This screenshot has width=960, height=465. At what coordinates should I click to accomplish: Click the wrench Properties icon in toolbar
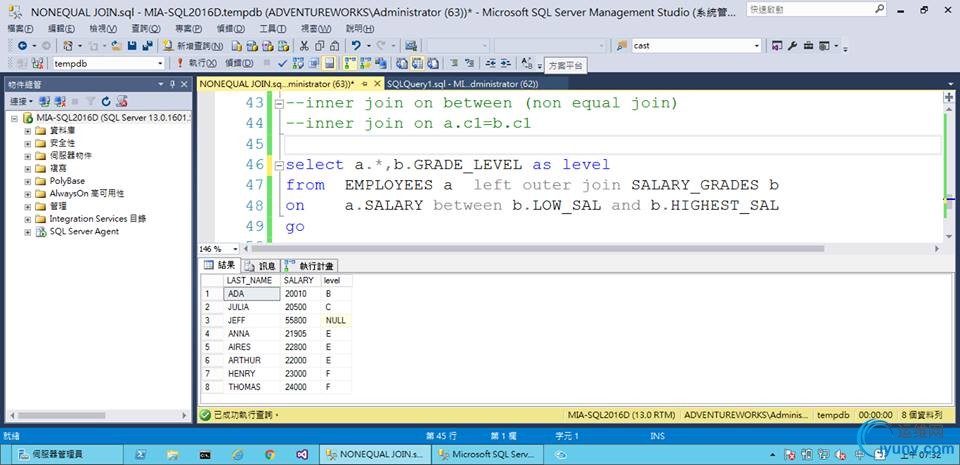(x=792, y=46)
